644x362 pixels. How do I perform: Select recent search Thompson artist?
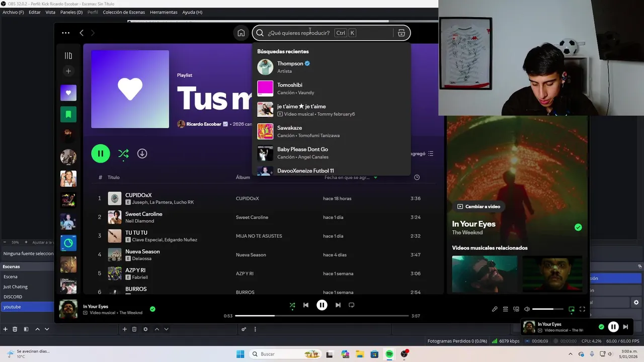click(x=331, y=67)
